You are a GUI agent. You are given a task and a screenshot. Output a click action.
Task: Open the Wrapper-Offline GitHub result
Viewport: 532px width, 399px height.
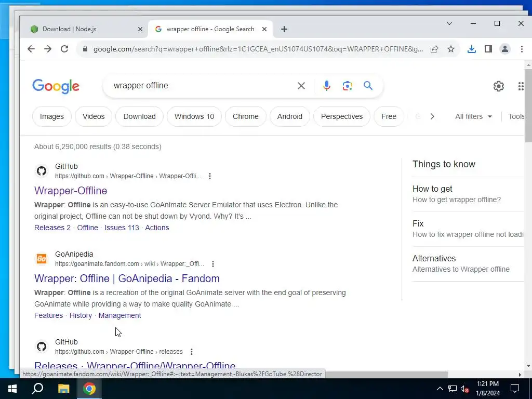(x=71, y=191)
